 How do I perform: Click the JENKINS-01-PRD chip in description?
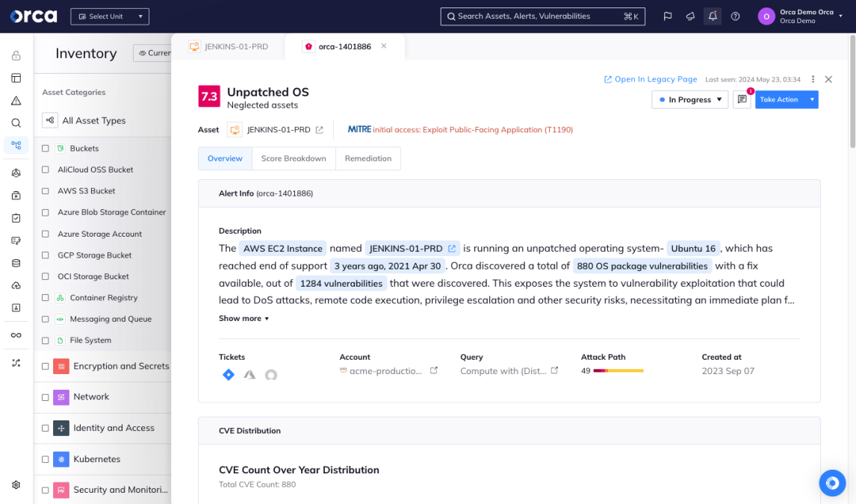412,248
